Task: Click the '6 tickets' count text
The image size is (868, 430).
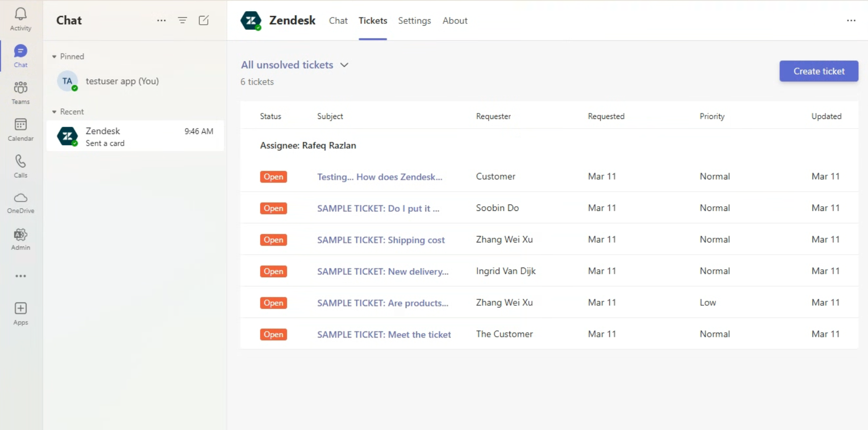Action: coord(257,82)
